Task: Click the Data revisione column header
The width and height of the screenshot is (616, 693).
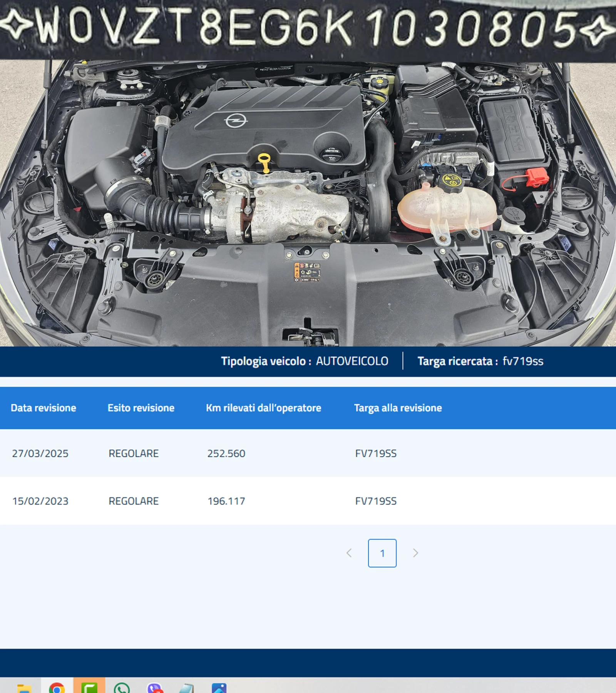Action: (x=44, y=408)
